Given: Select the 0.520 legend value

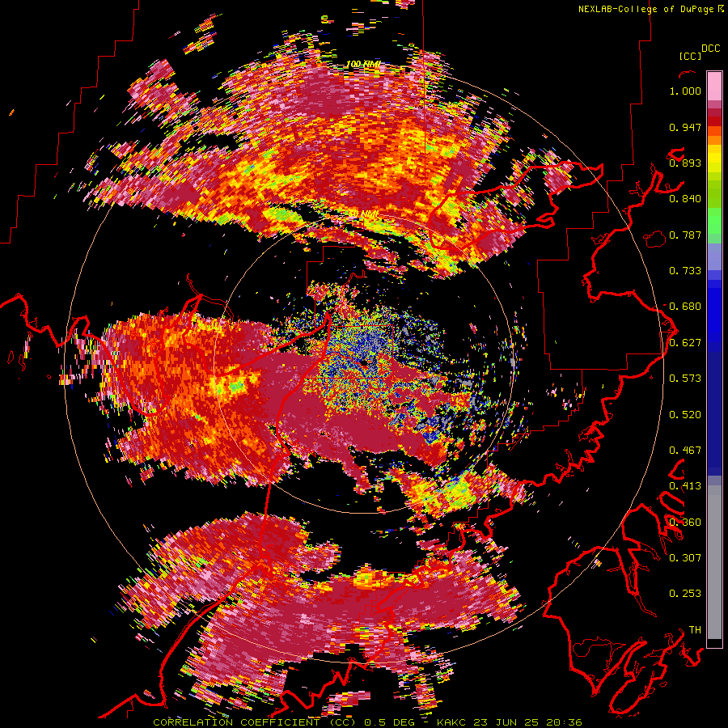Looking at the screenshot, I should 685,415.
